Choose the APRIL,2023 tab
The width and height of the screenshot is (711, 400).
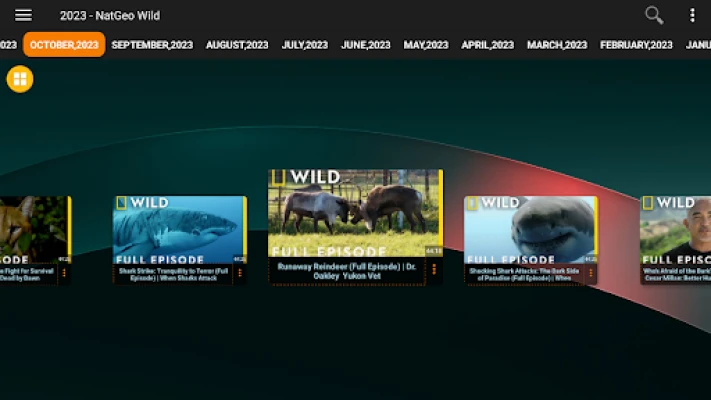[487, 45]
